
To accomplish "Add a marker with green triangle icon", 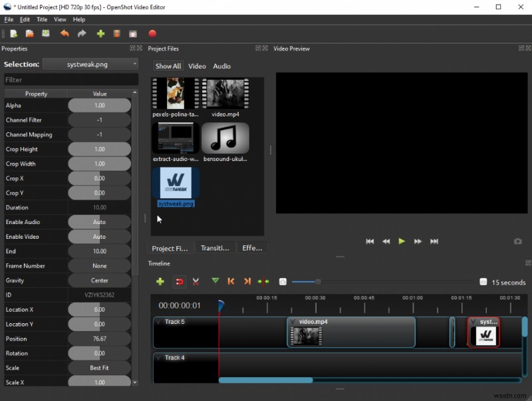I will click(215, 281).
